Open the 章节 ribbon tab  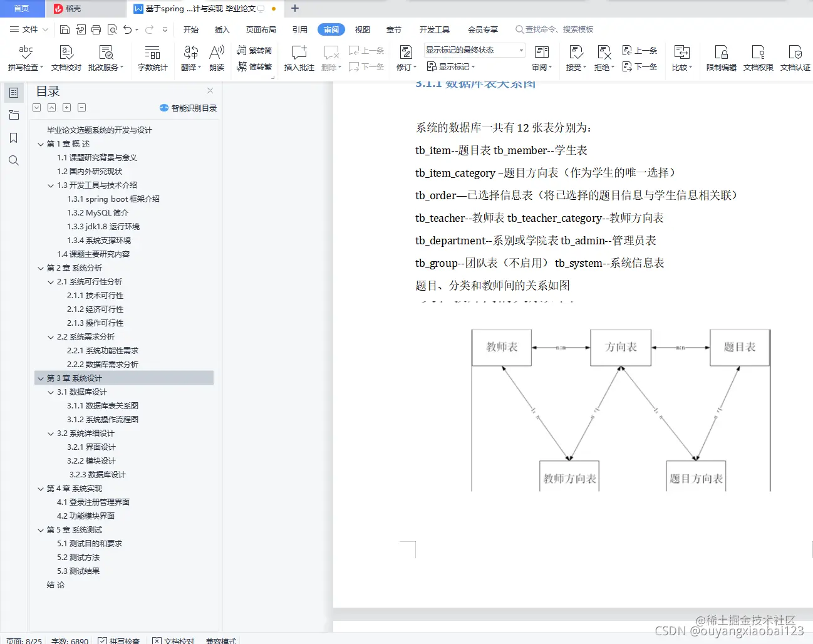click(x=394, y=29)
